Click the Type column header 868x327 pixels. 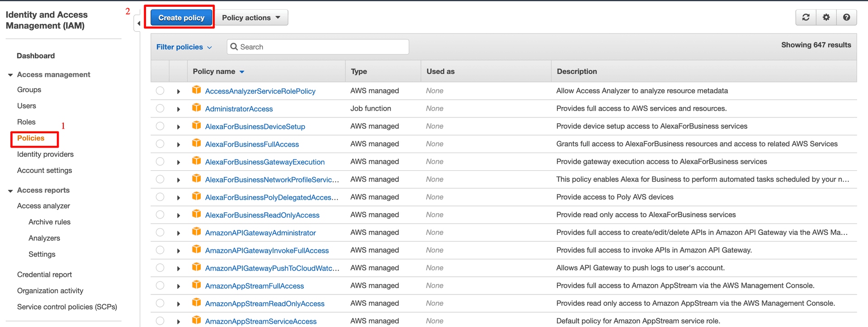coord(359,71)
